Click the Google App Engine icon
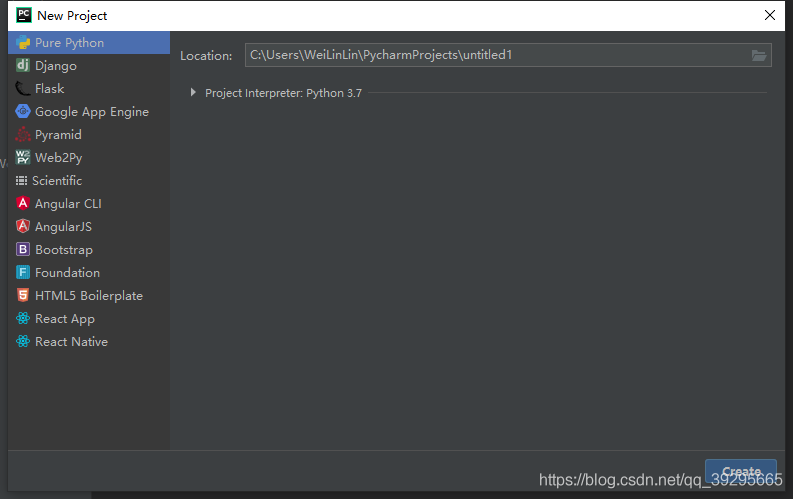793x499 pixels. tap(23, 112)
